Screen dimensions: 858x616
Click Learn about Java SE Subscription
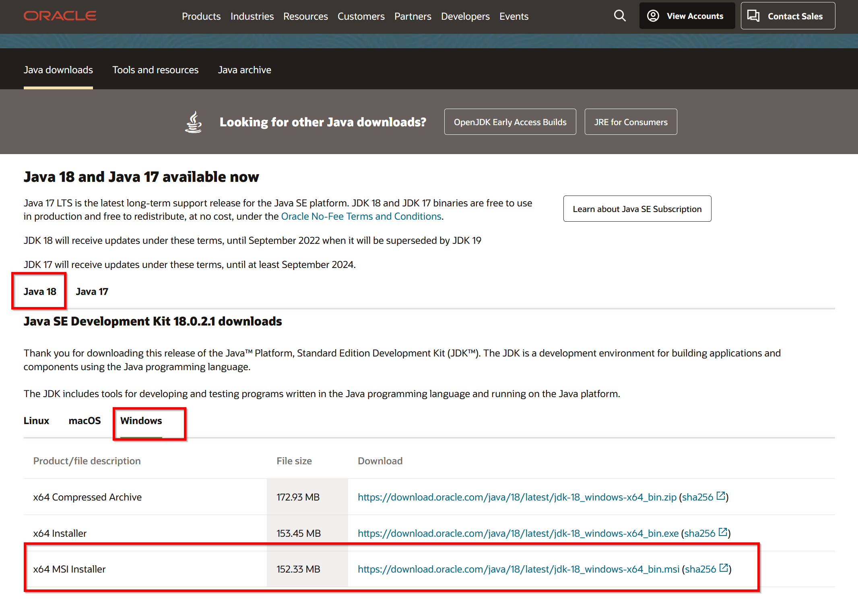[x=637, y=209]
